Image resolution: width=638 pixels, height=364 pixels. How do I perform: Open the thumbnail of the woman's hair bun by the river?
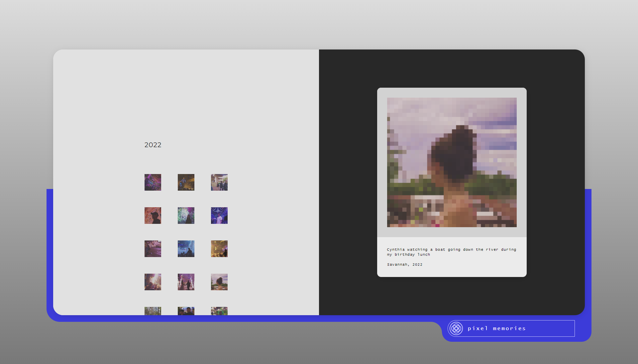point(219,282)
